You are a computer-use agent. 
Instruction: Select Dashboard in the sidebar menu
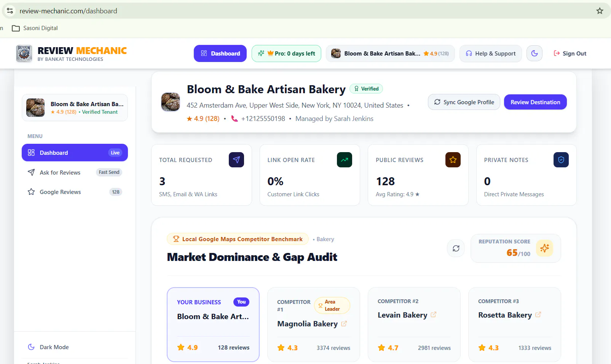point(75,153)
